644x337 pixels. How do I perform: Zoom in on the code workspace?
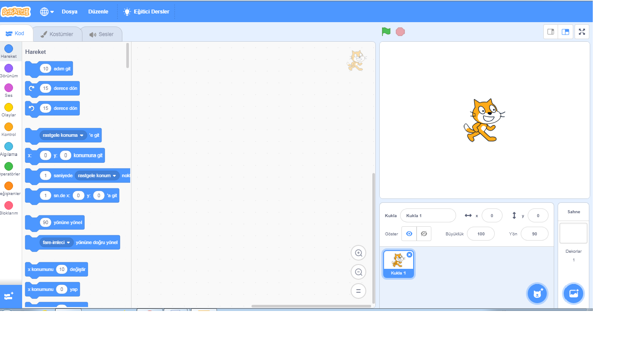pyautogui.click(x=358, y=253)
